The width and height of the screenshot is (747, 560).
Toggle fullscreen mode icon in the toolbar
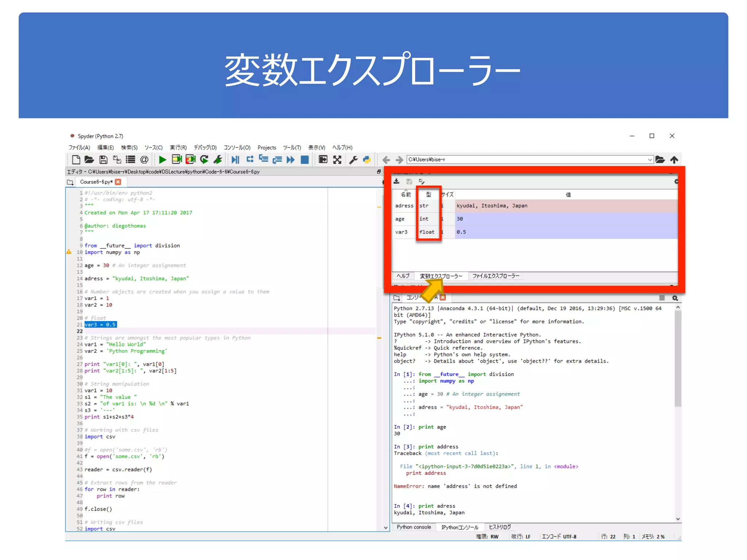(x=337, y=160)
